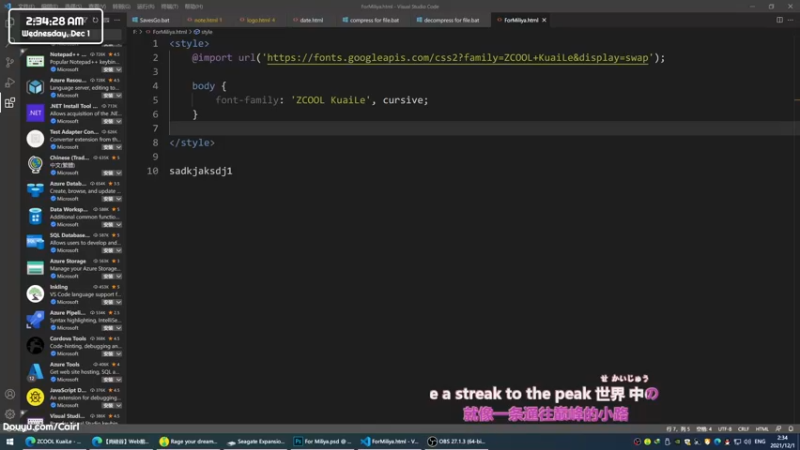This screenshot has height=450, width=800.
Task: Open the Source Control view
Action: click(10, 62)
